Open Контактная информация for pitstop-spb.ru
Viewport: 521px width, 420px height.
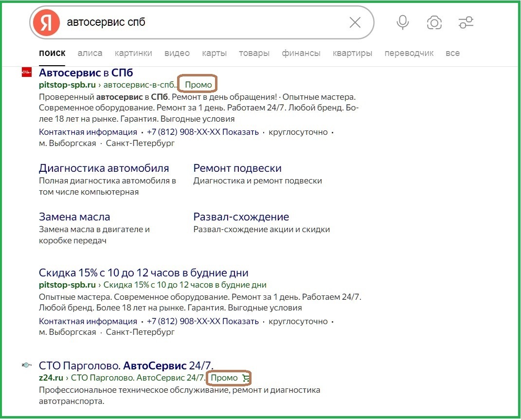pos(88,131)
